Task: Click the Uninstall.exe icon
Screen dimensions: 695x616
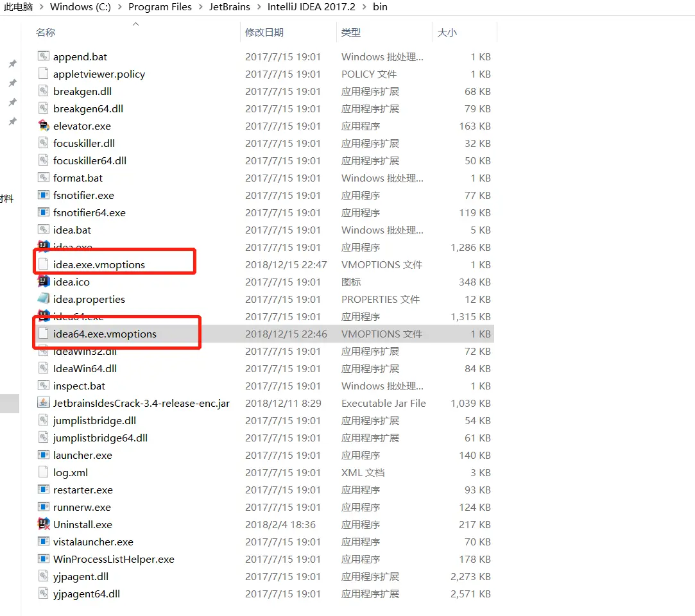Action: (x=44, y=524)
